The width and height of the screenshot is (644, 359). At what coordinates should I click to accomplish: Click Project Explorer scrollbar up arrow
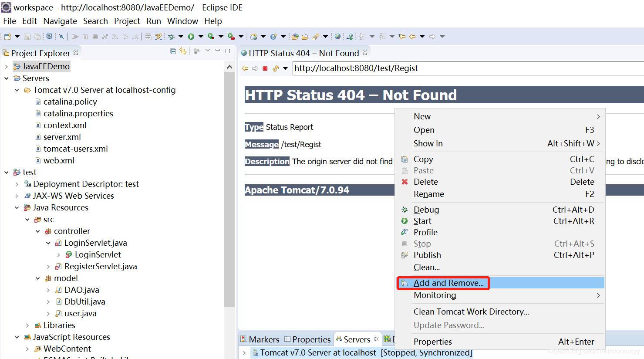click(x=229, y=67)
